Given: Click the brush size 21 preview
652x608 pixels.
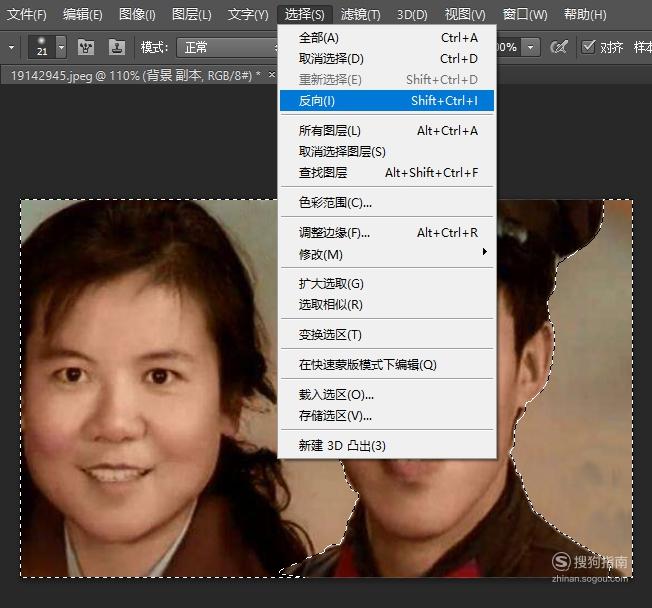Looking at the screenshot, I should click(42, 47).
